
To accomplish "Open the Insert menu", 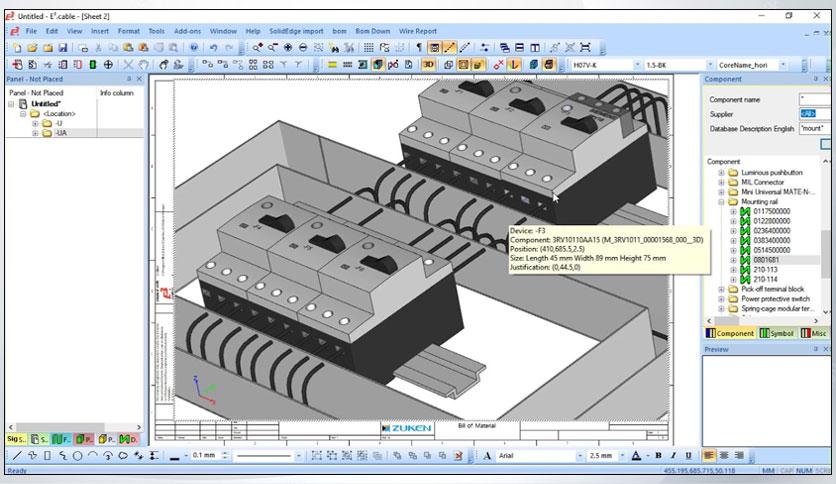I will click(x=100, y=31).
